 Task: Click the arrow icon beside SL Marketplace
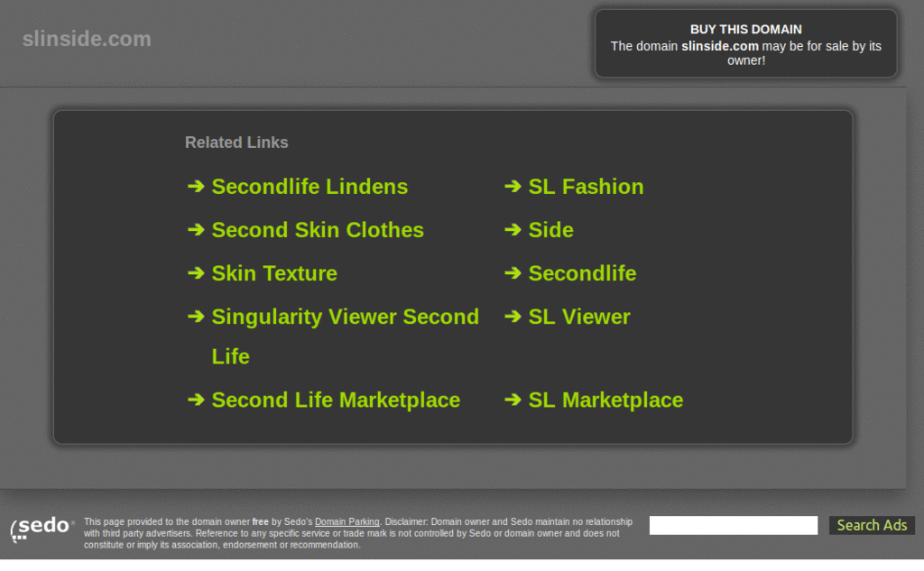point(513,401)
